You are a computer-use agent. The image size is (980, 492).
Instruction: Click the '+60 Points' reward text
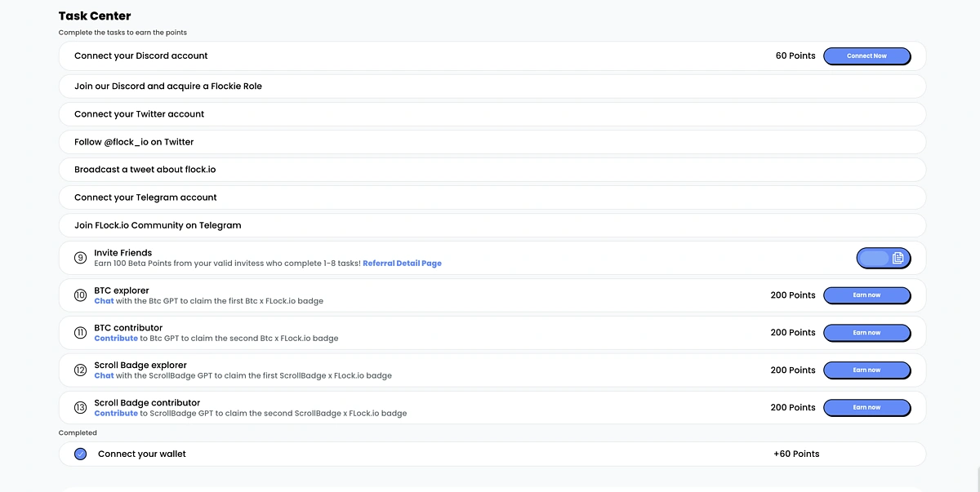click(796, 454)
